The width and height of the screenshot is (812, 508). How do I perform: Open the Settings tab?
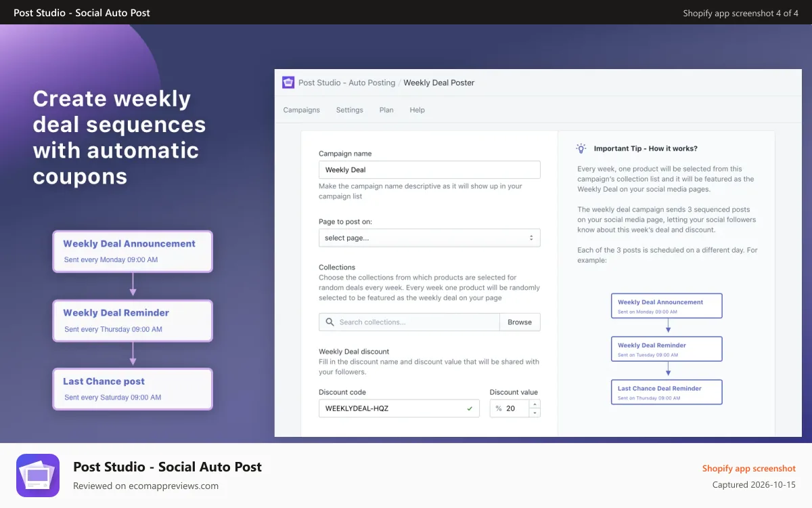pyautogui.click(x=350, y=110)
